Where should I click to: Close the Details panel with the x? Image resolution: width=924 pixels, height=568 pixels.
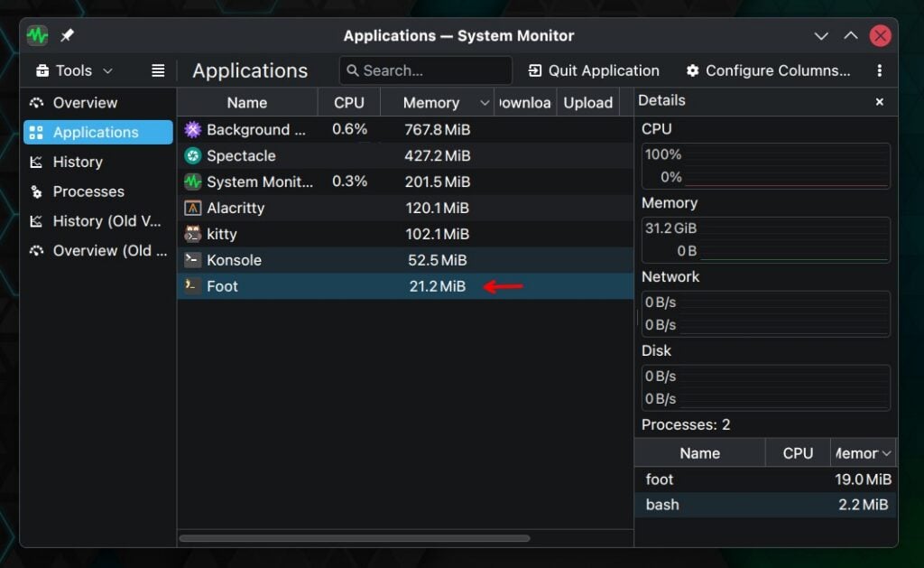point(879,102)
